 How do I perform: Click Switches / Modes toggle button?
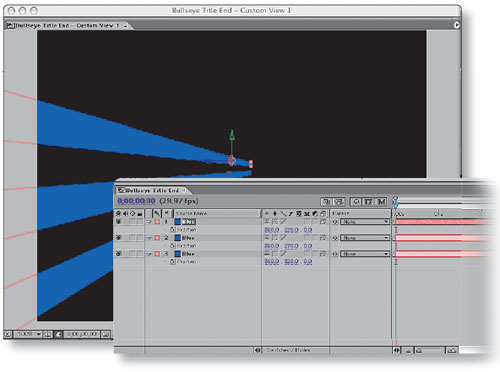[x=288, y=350]
